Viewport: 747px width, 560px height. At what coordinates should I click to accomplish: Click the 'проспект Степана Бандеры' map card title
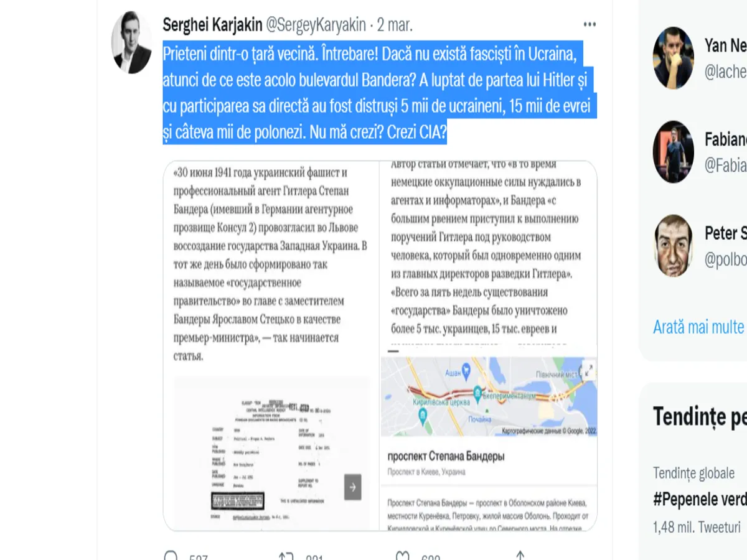tap(446, 455)
